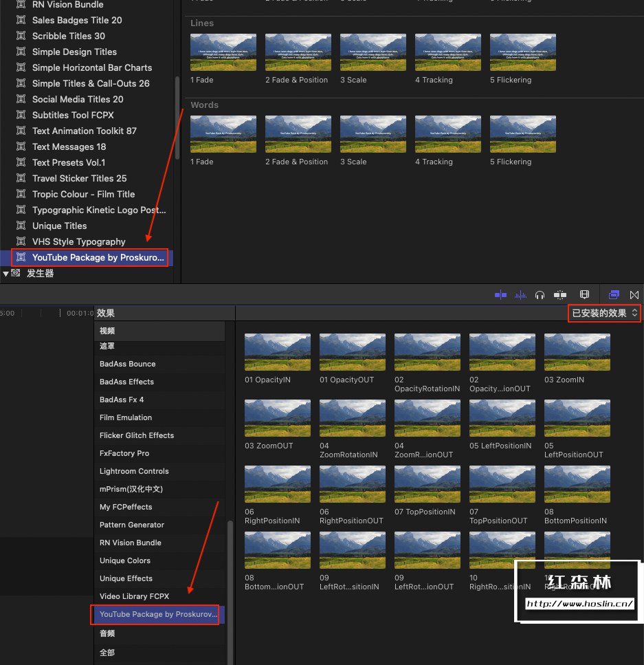The height and width of the screenshot is (665, 644).
Task: Click icon next to Tropic Colour - Film Title
Action: pos(21,194)
